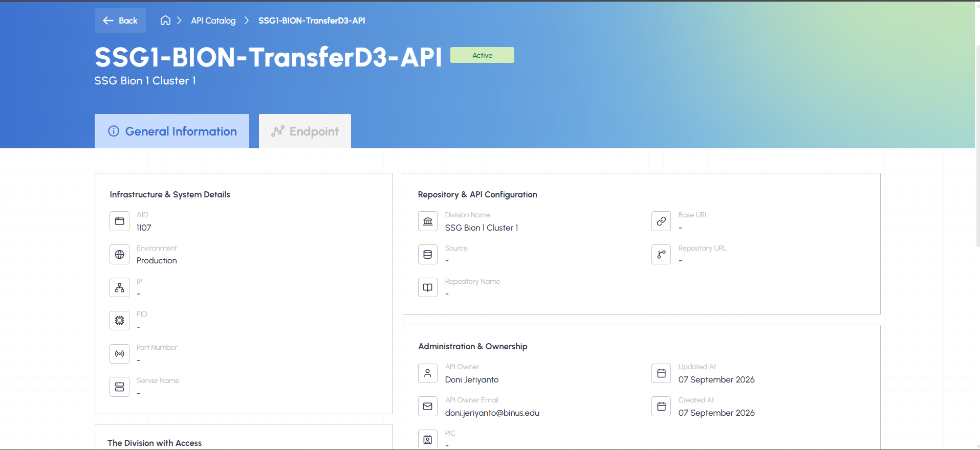Image resolution: width=980 pixels, height=450 pixels.
Task: Click the SSG Bion 1 Cluster 1 subtitle
Action: (x=145, y=81)
